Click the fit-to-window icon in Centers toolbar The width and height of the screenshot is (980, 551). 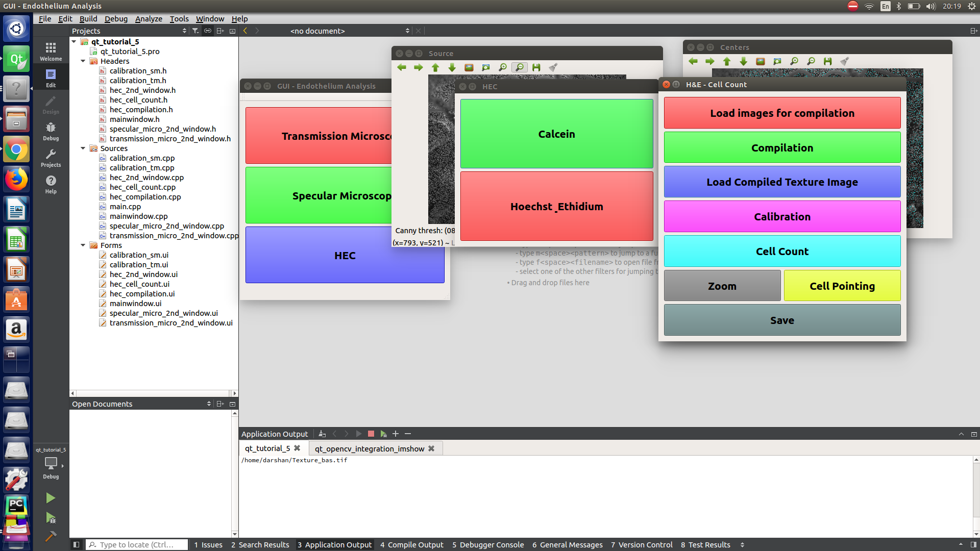(777, 62)
